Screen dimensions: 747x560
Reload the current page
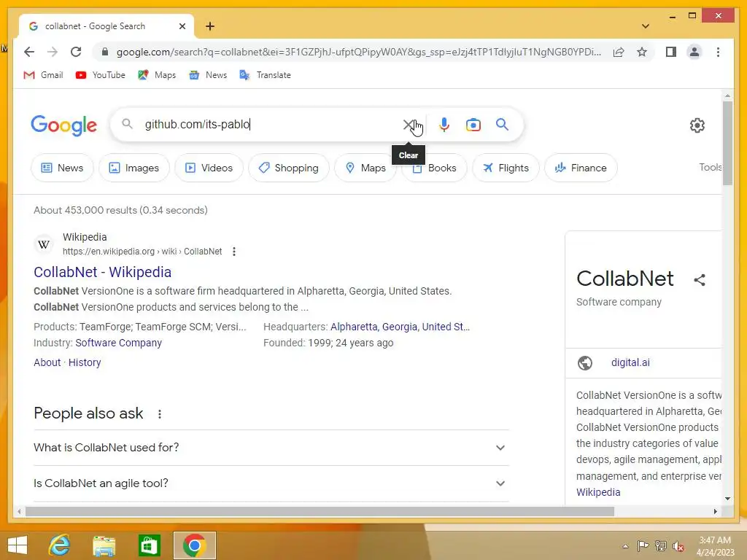point(76,52)
